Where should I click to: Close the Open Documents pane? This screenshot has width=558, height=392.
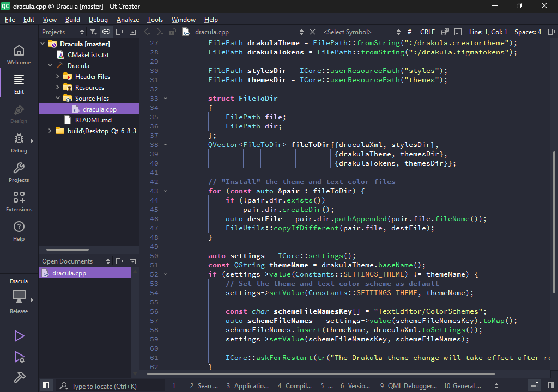[133, 261]
